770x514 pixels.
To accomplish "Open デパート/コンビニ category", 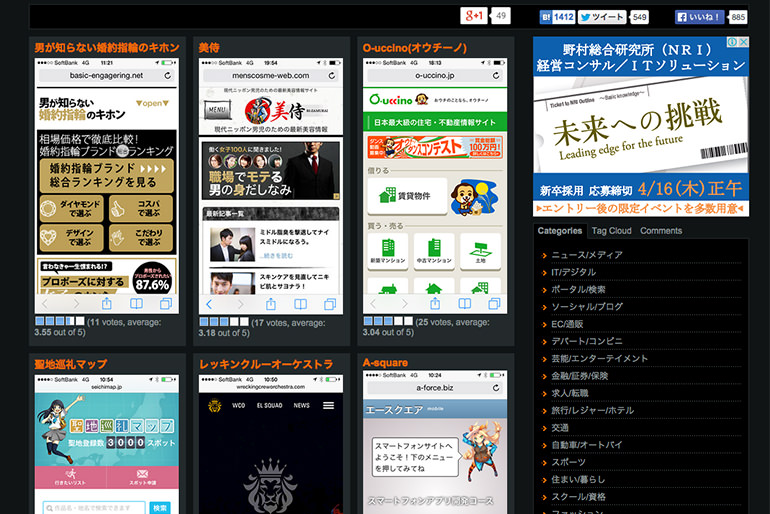I will tap(587, 341).
